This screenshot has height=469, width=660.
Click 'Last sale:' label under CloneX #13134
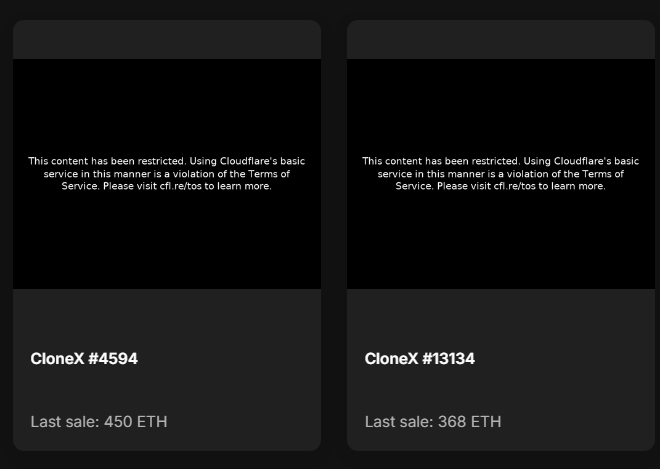point(400,422)
